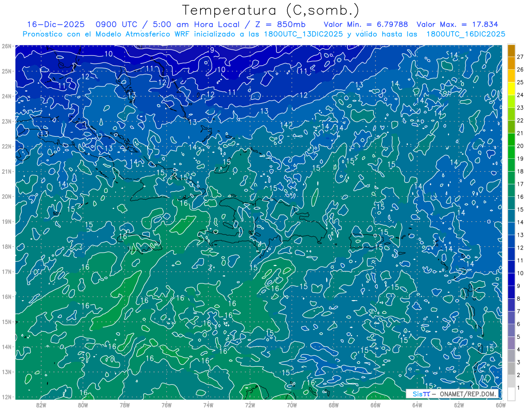This screenshot has width=532, height=411.
Task: Select the 'Z = 850mb' level label
Action: pos(280,24)
